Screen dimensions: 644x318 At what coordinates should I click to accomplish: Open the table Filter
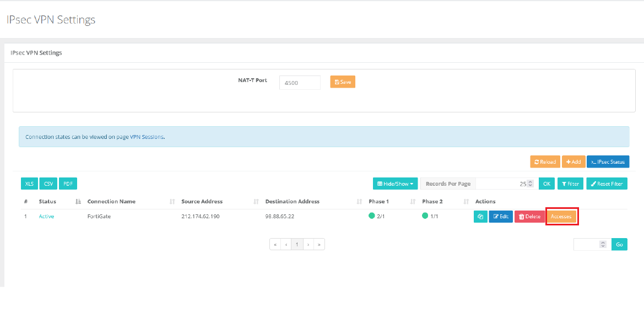point(570,184)
